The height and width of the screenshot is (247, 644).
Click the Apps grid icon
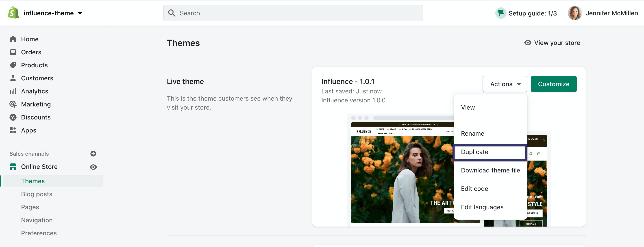coord(13,130)
